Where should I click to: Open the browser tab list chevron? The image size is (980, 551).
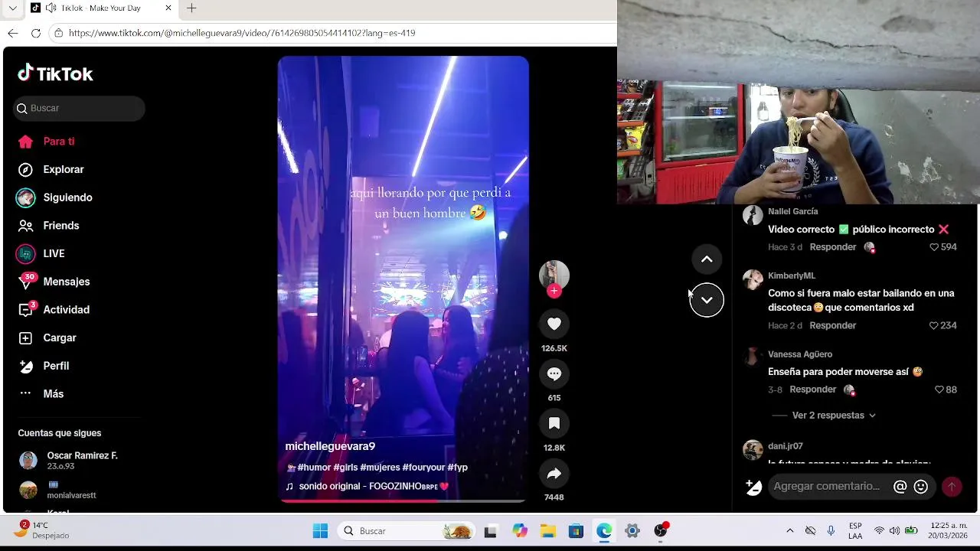(x=12, y=8)
